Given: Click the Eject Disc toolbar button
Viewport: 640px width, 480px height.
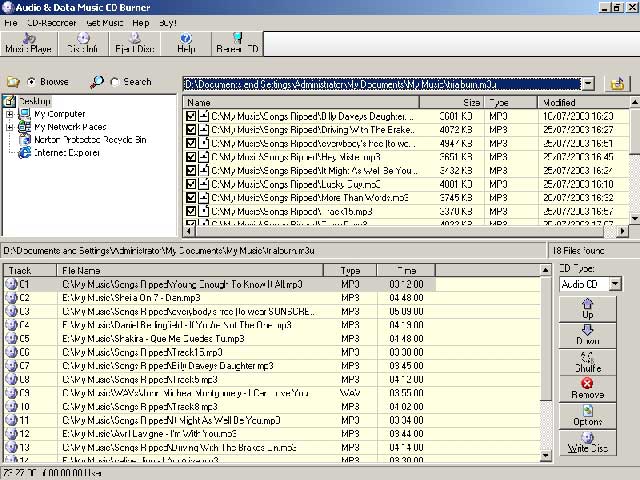Looking at the screenshot, I should [135, 43].
